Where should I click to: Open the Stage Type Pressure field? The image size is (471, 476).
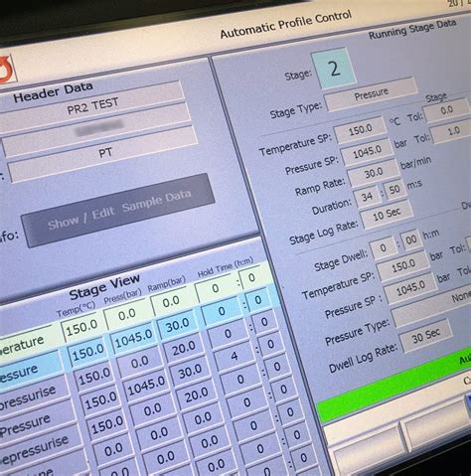(371, 94)
